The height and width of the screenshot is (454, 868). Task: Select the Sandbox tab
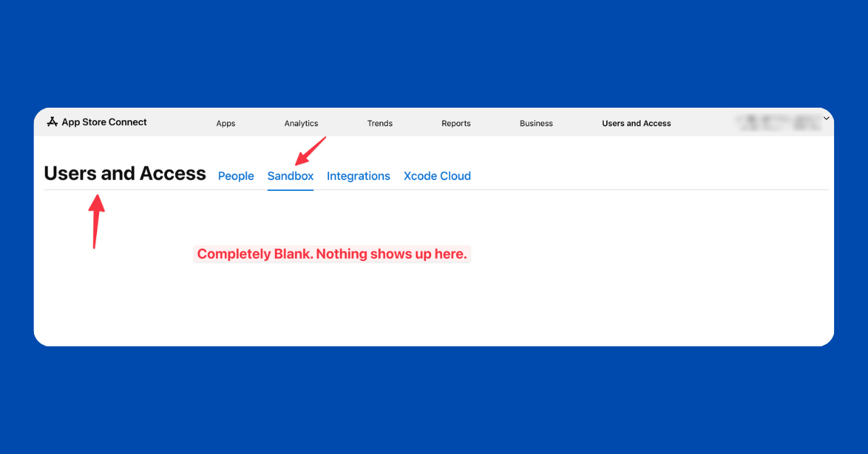point(290,176)
